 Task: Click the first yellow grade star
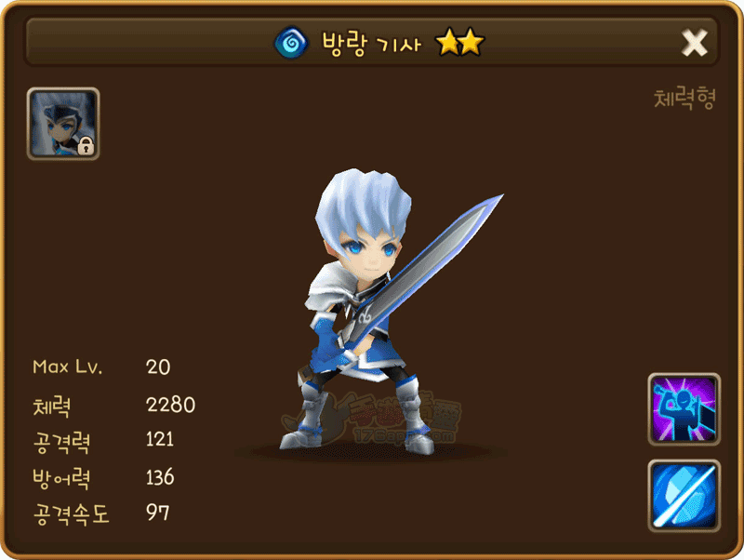pos(448,42)
